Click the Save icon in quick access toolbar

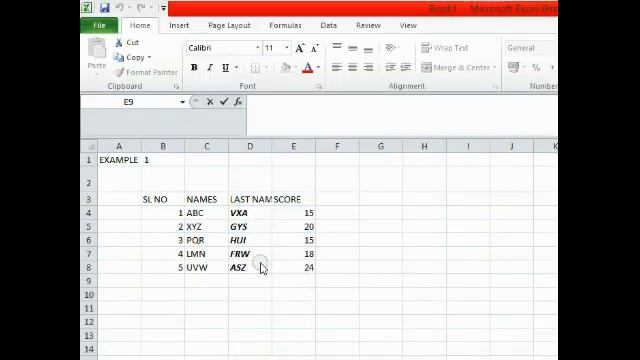(104, 8)
